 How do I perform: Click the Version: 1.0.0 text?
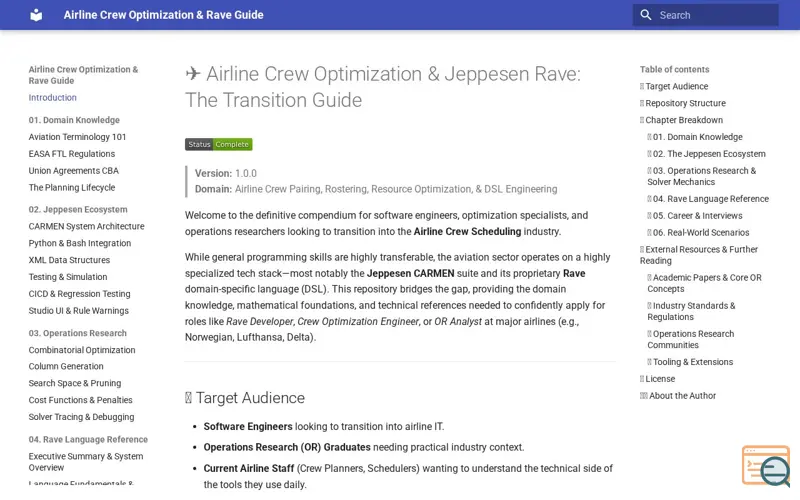226,173
